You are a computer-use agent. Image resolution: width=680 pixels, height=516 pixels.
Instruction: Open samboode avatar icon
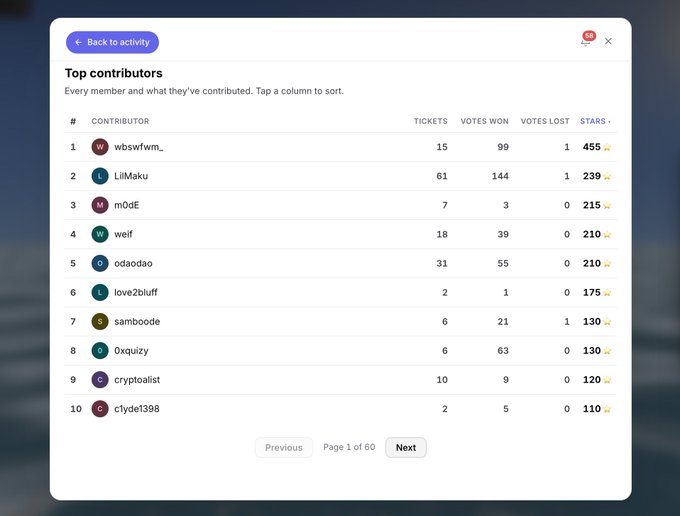click(100, 321)
